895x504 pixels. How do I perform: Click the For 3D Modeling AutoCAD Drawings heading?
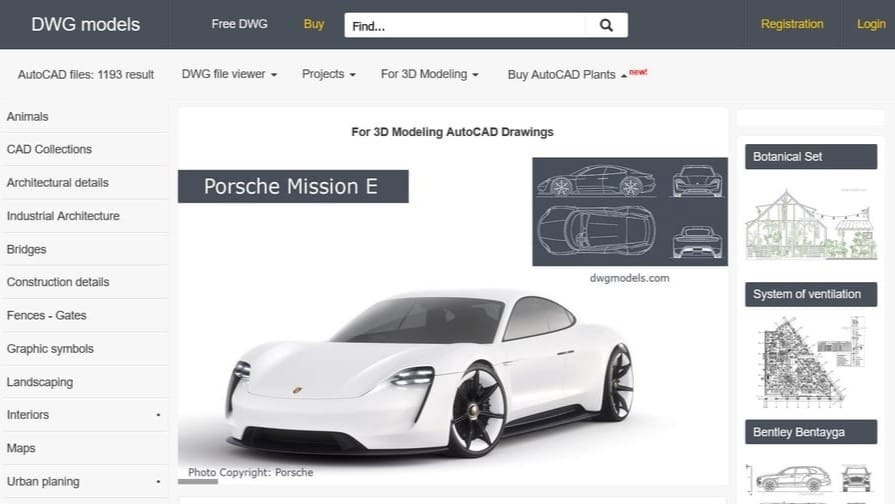452,132
